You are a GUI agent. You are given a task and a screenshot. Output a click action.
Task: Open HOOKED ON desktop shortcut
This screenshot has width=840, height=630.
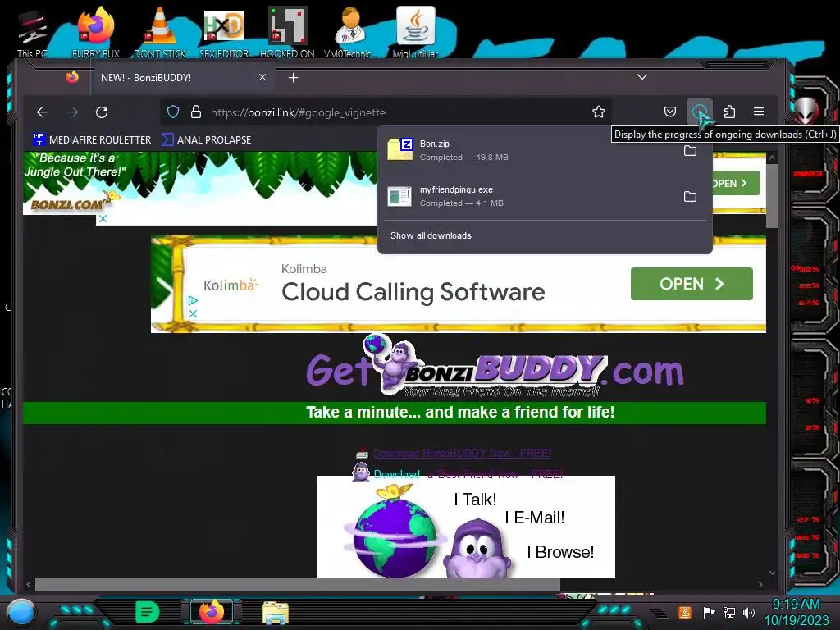[x=287, y=32]
